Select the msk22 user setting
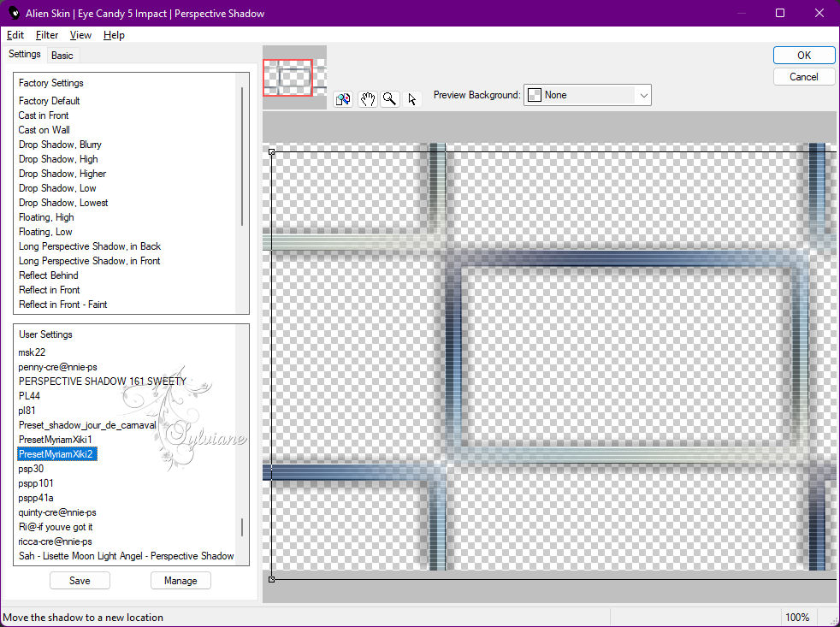Image resolution: width=840 pixels, height=627 pixels. click(32, 352)
